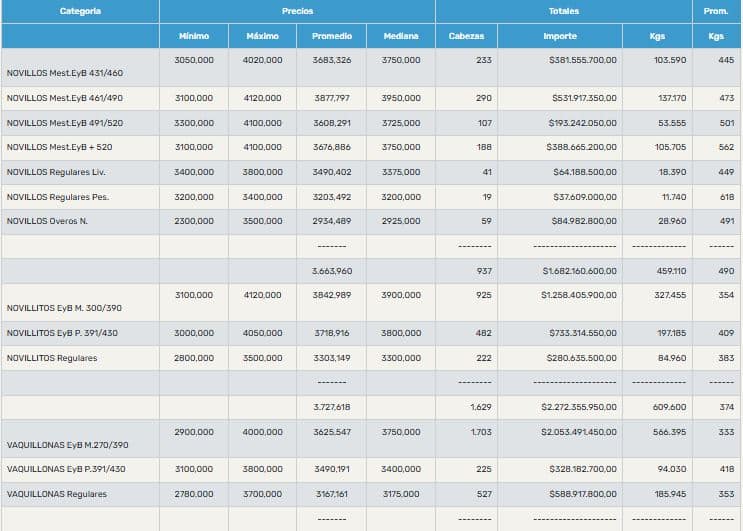Click the NOVILLOS Mest.EyB 461/490 category cell
This screenshot has width=743, height=531.
click(65, 98)
